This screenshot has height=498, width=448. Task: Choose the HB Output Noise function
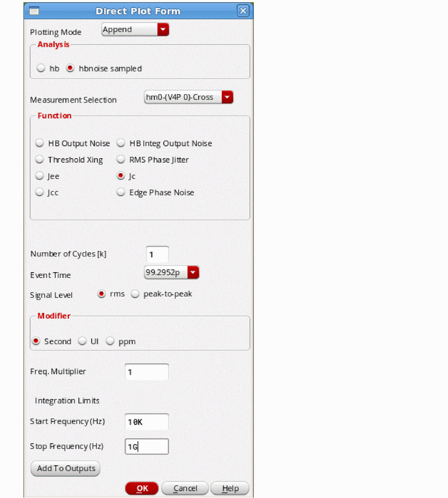point(40,143)
